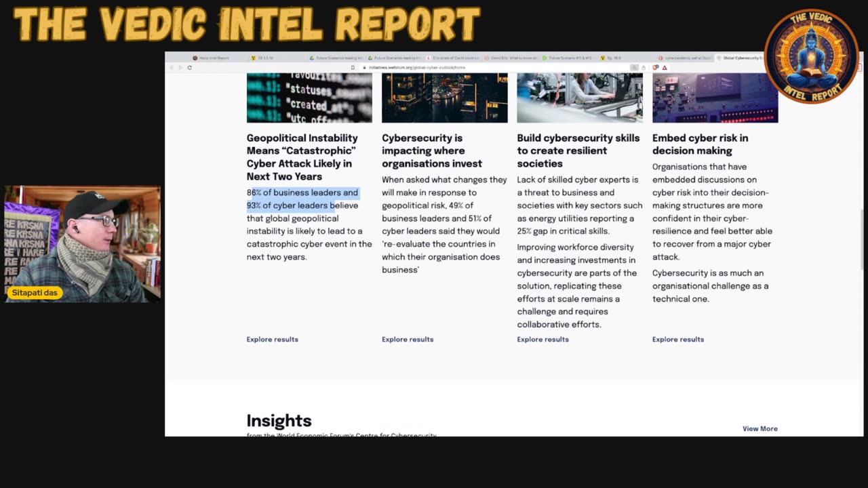Image resolution: width=868 pixels, height=488 pixels.
Task: Click the woman at computer thumbnail
Action: pos(580,98)
